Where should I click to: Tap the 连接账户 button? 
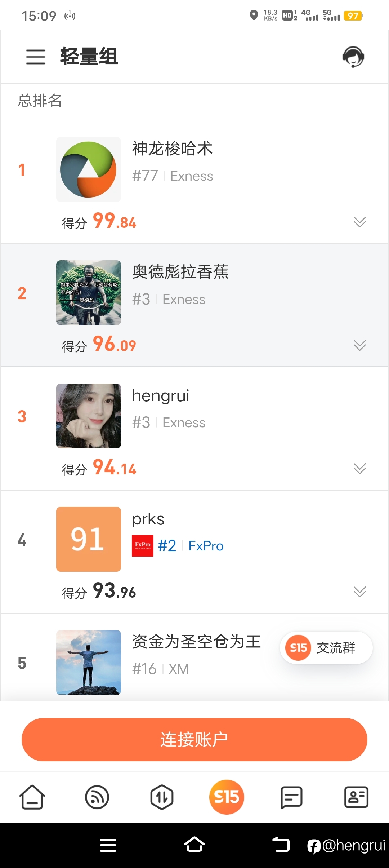click(x=194, y=740)
